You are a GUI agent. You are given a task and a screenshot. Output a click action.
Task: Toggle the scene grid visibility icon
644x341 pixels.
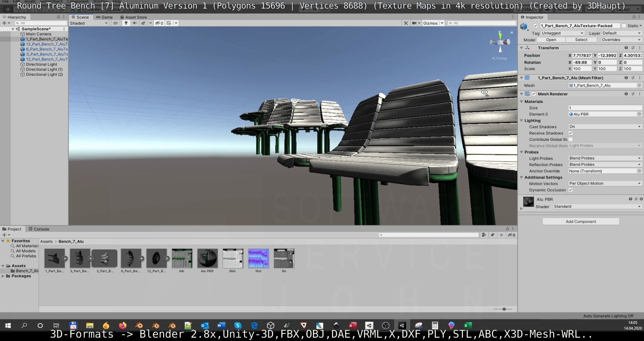point(169,23)
